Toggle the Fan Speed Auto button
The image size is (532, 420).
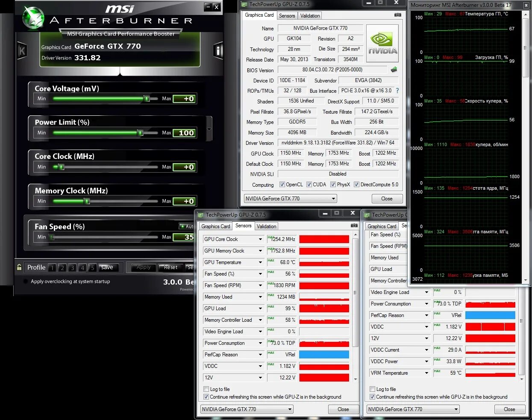coord(187,226)
